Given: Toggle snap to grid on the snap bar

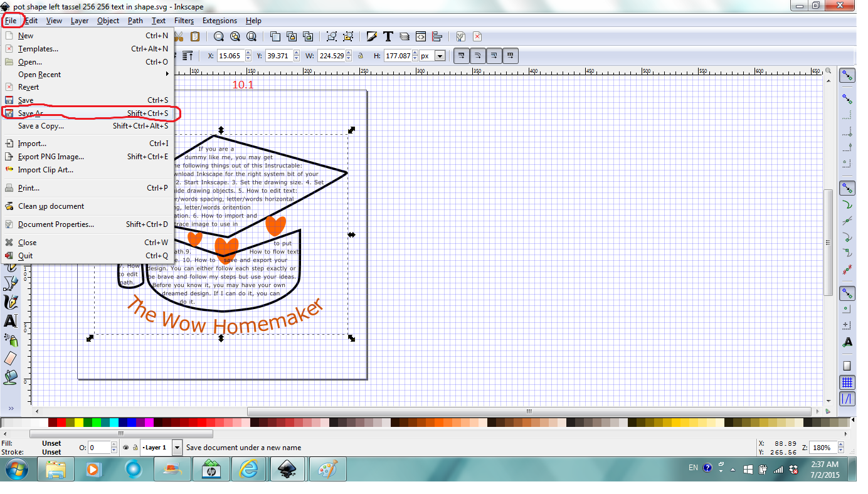Looking at the screenshot, I should (x=847, y=382).
